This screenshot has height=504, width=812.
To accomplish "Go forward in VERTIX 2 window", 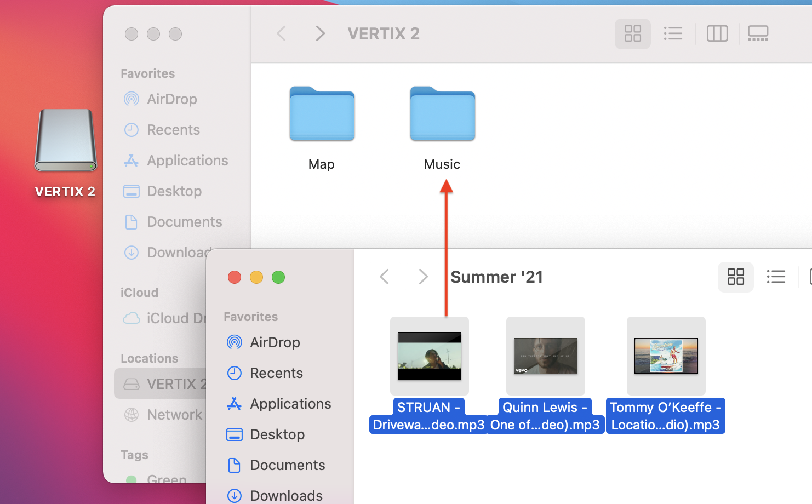I will [x=320, y=34].
